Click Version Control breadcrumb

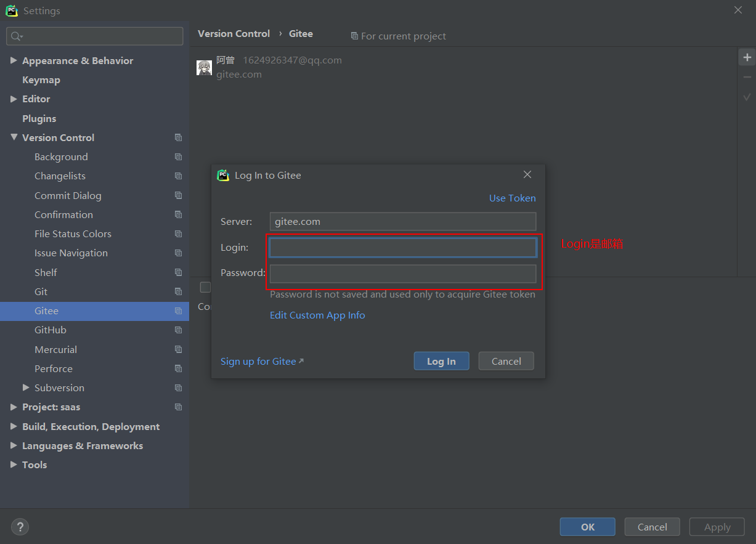[x=234, y=34]
